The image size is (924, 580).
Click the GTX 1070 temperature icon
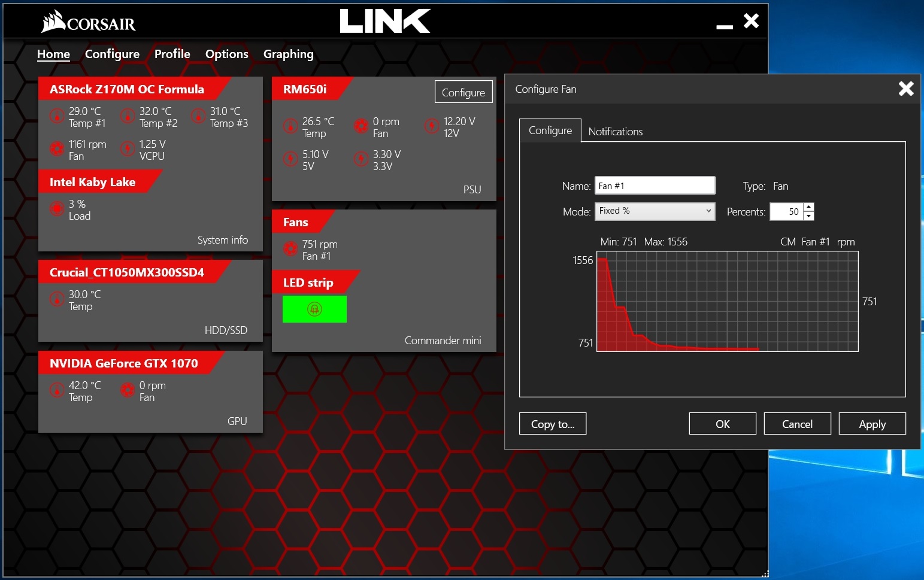pos(57,390)
